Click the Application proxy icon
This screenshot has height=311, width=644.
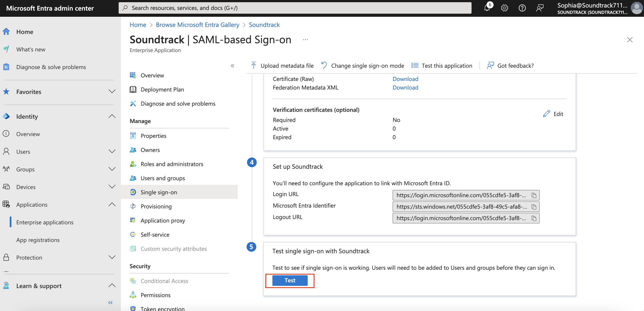[133, 220]
